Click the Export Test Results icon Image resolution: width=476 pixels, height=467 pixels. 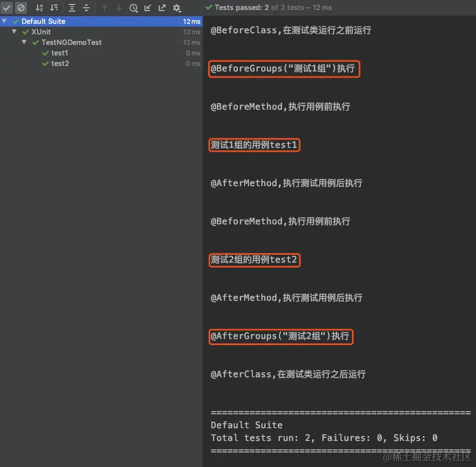[x=162, y=8]
